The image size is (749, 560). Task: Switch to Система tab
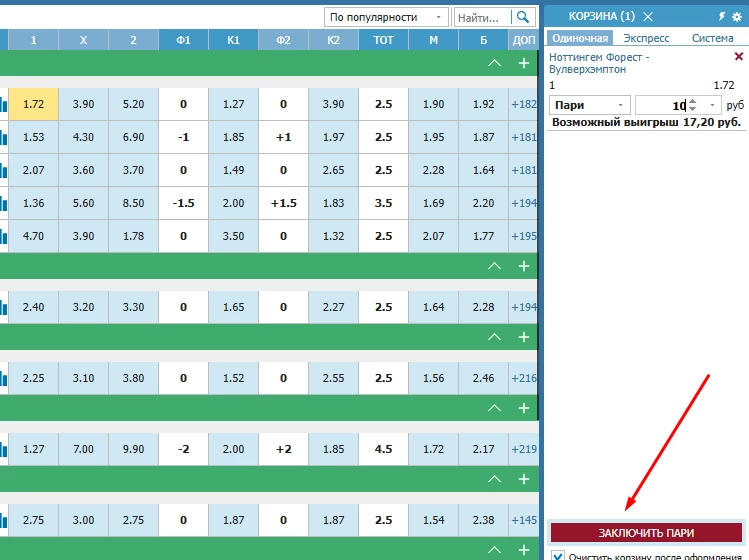tap(712, 38)
